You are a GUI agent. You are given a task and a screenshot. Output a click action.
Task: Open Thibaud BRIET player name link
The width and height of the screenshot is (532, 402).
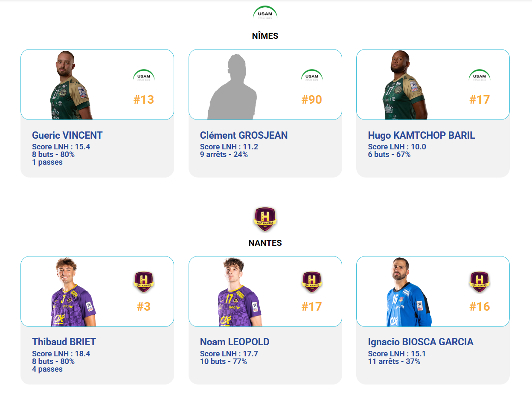tap(64, 342)
